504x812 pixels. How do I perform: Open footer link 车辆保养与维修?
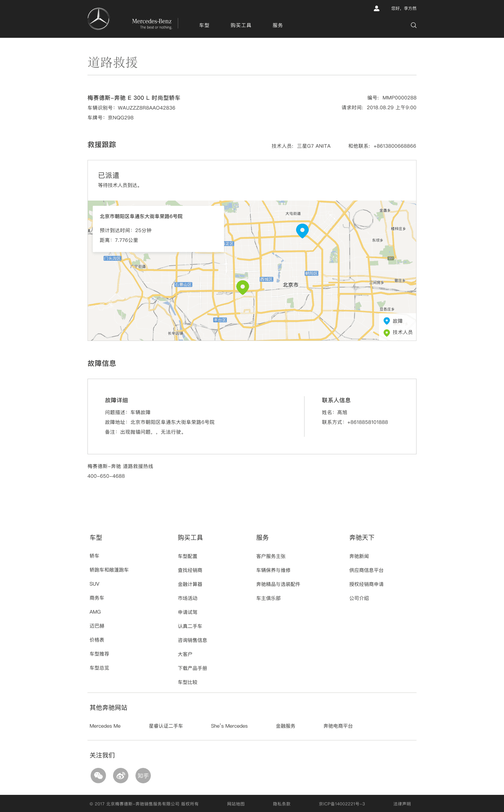(273, 570)
